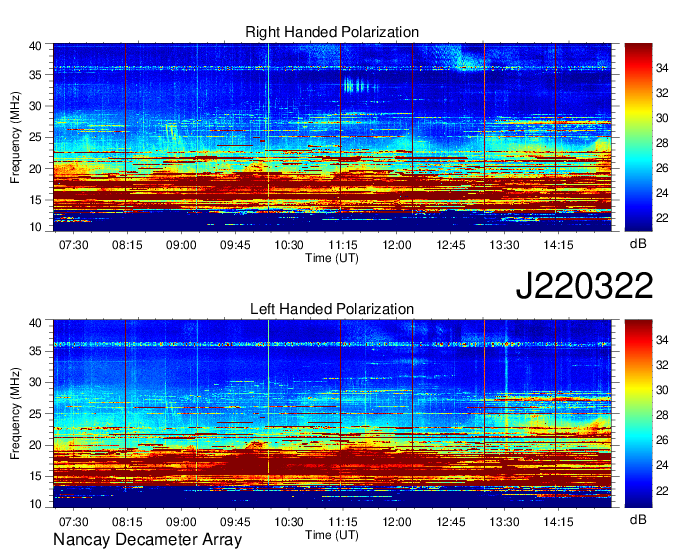Click the "Left Handed Polarization" plot title
The width and height of the screenshot is (680, 552).
pos(332,309)
